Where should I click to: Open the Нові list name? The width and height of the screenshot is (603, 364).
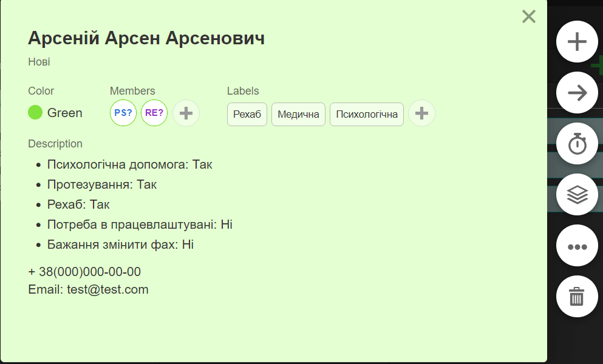coord(38,61)
